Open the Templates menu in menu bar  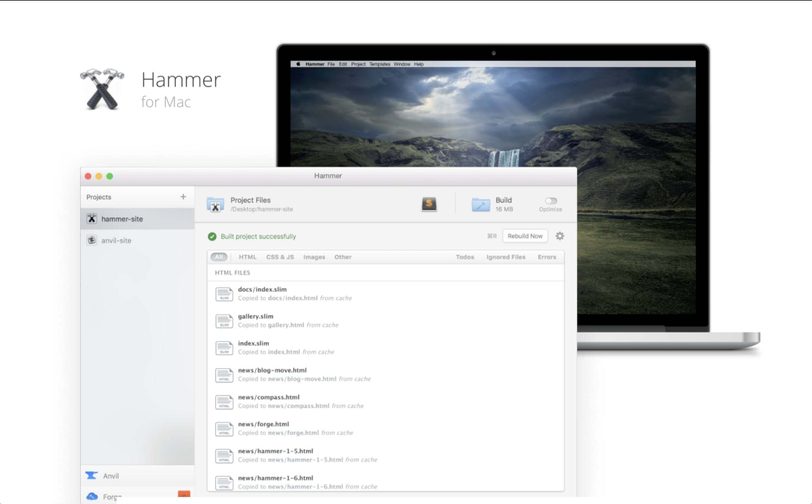pos(380,64)
